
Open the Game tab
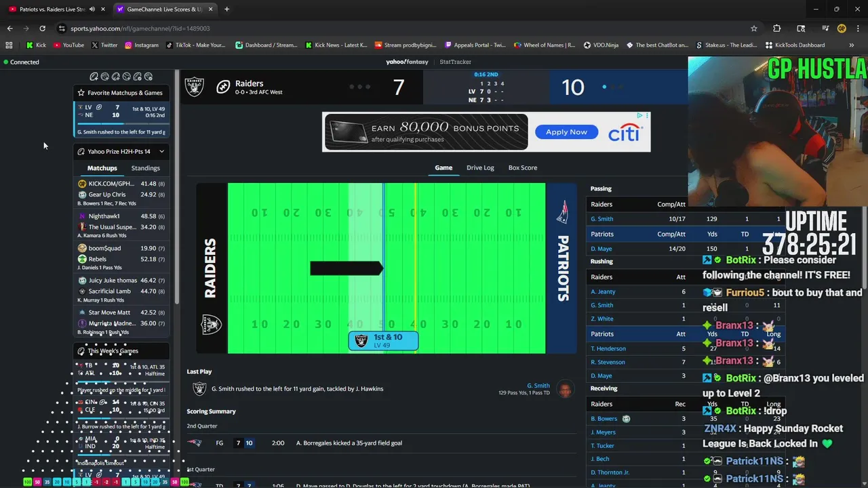(443, 167)
